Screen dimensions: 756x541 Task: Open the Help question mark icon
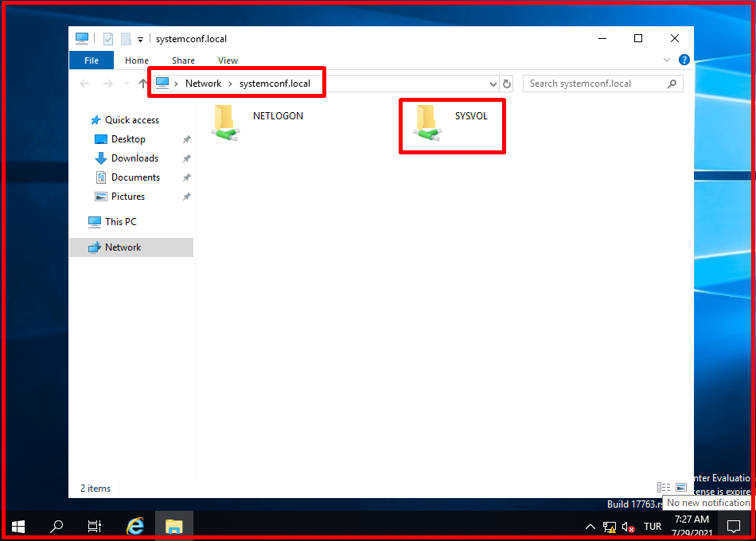(684, 60)
